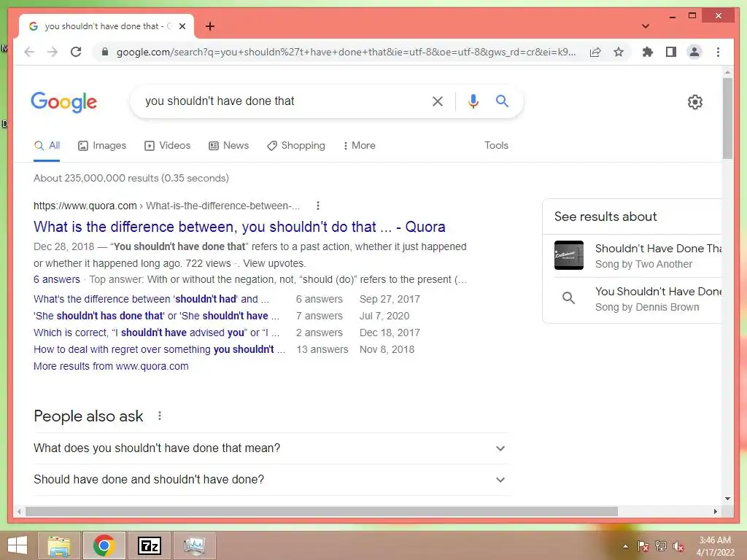Open 'What's the difference between shouldn't had' link
This screenshot has width=747, height=560.
click(151, 299)
